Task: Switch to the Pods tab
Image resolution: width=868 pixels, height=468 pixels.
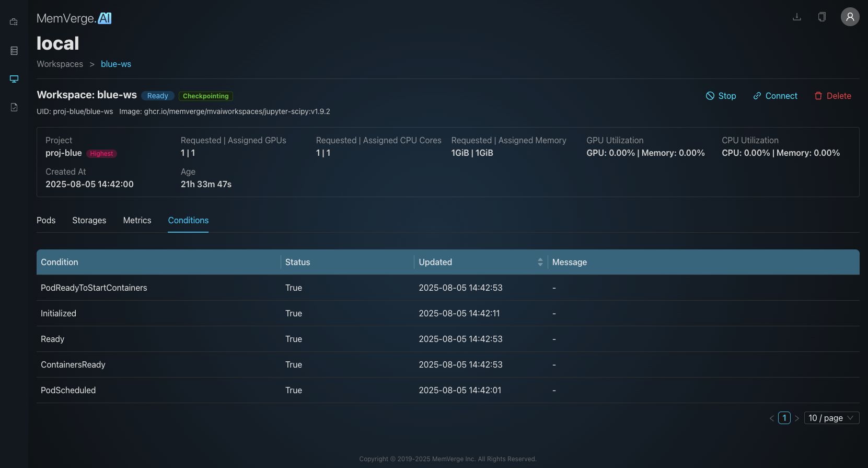Action: (x=46, y=220)
